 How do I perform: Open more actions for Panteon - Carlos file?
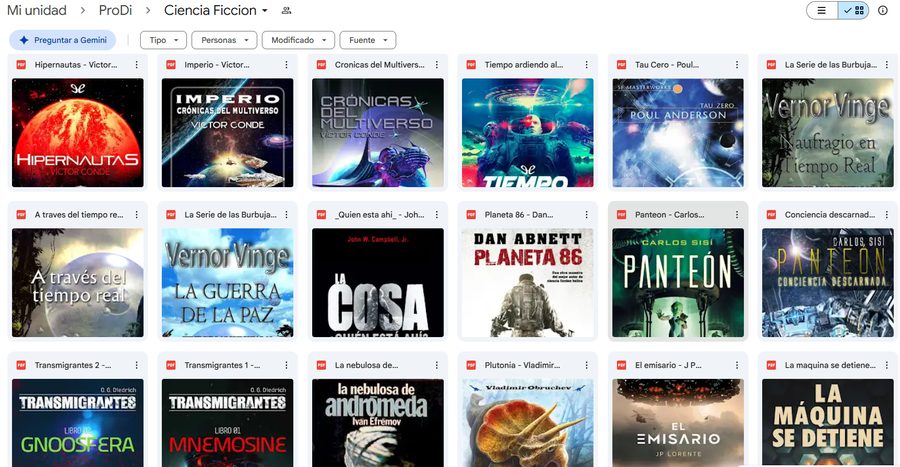pos(737,215)
